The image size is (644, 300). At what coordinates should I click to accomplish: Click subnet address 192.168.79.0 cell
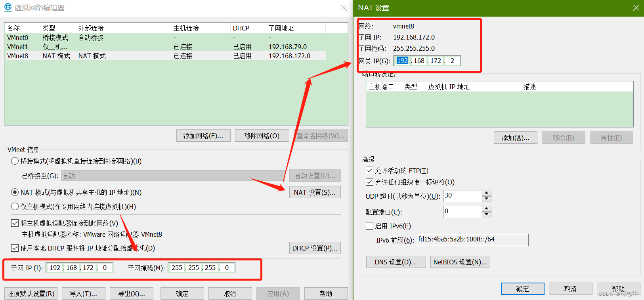pos(288,47)
